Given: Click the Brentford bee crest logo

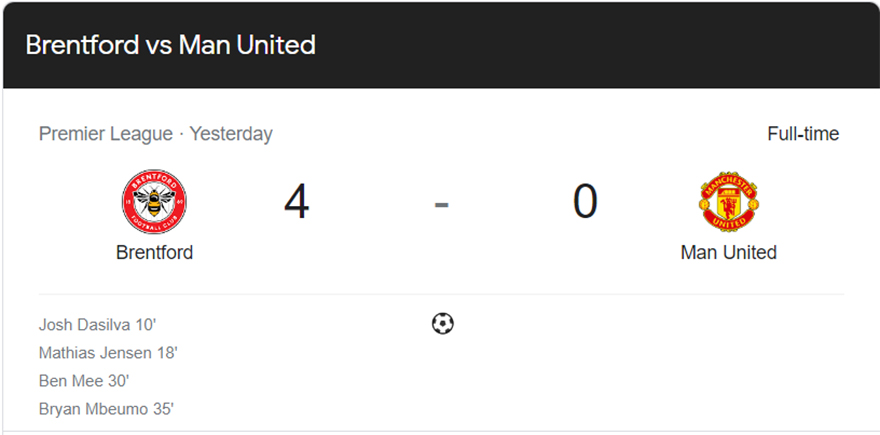Looking at the screenshot, I should click(154, 202).
